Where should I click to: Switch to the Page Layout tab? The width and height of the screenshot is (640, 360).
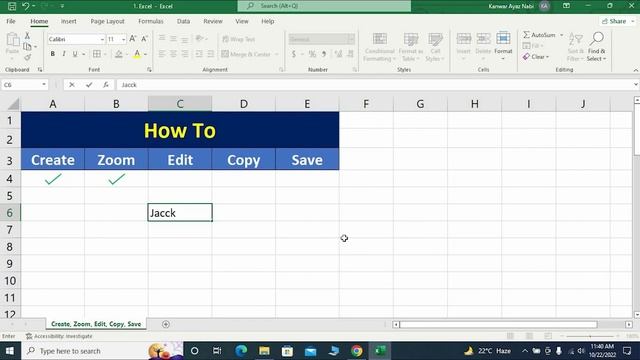click(107, 21)
